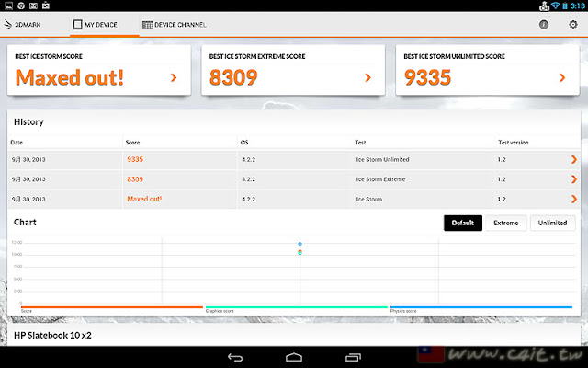Expand Ice Storm history row arrow

pyautogui.click(x=573, y=199)
